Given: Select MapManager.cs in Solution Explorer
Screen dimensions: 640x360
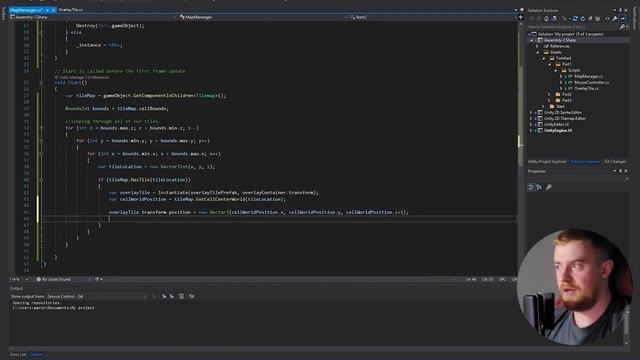Looking at the screenshot, I should 588,76.
